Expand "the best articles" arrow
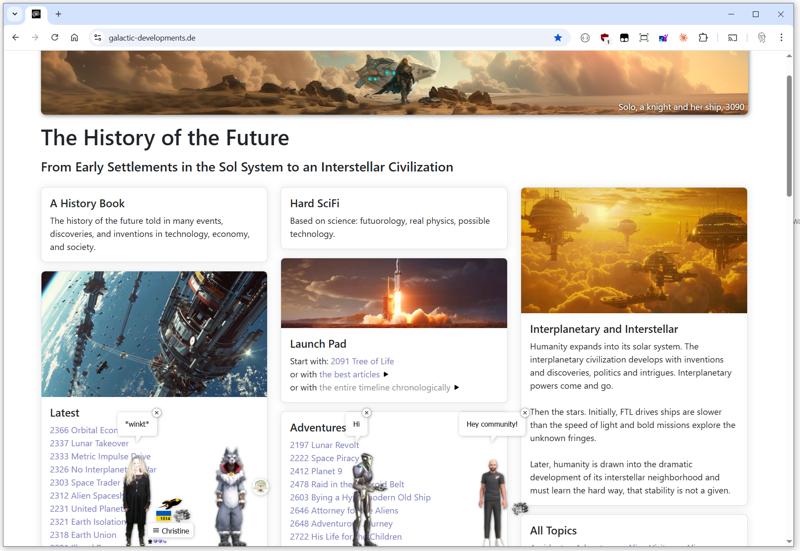 [x=386, y=374]
